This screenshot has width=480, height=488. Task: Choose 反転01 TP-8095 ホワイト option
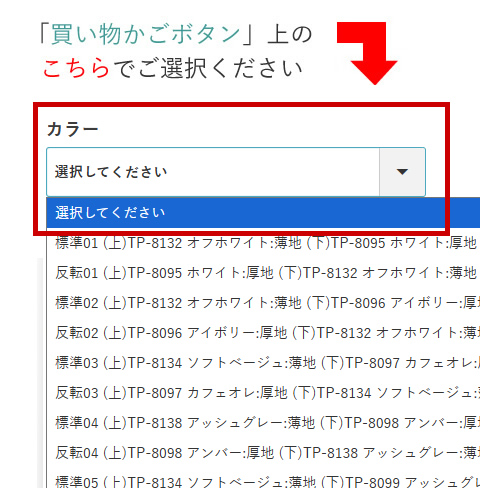pos(263,273)
